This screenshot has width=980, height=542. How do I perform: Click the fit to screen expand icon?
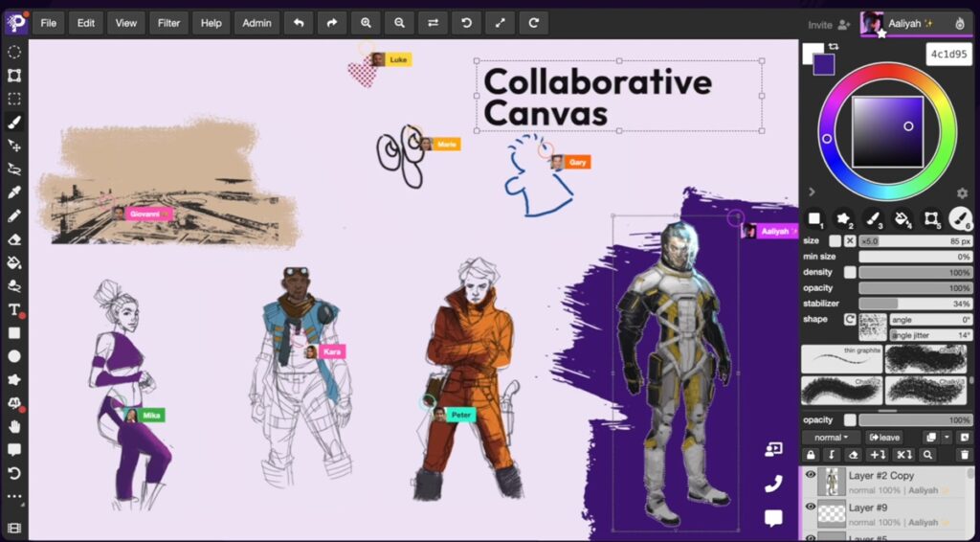[500, 23]
